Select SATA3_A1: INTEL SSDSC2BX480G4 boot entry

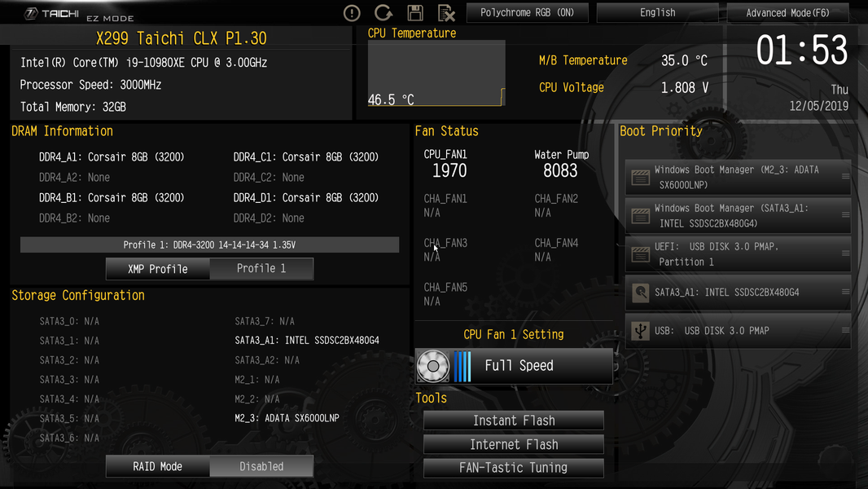click(x=738, y=293)
